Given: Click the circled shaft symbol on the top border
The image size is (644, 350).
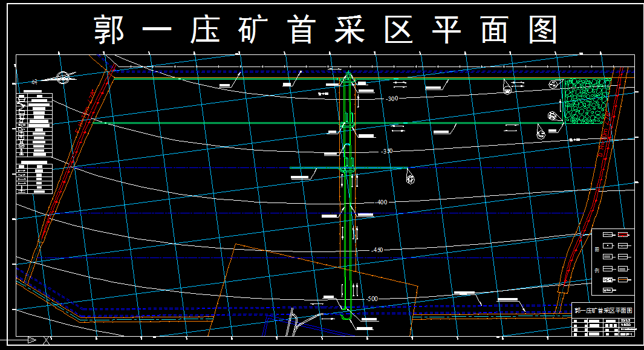Looking at the screenshot, I should pos(508,86).
